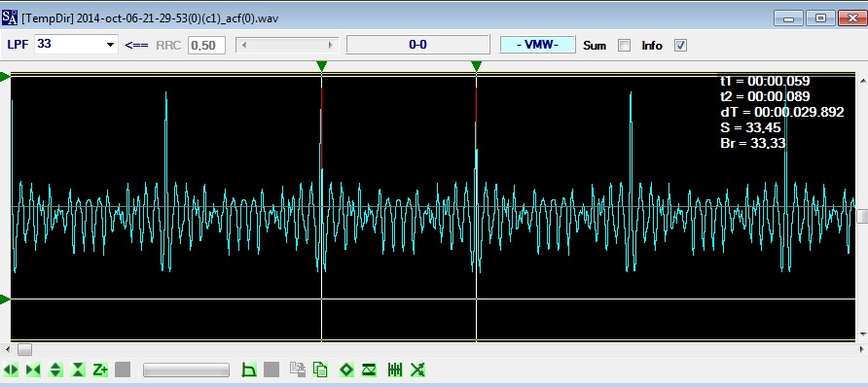
Task: Click the horizontal scrollbar left arrow
Action: 7,349
